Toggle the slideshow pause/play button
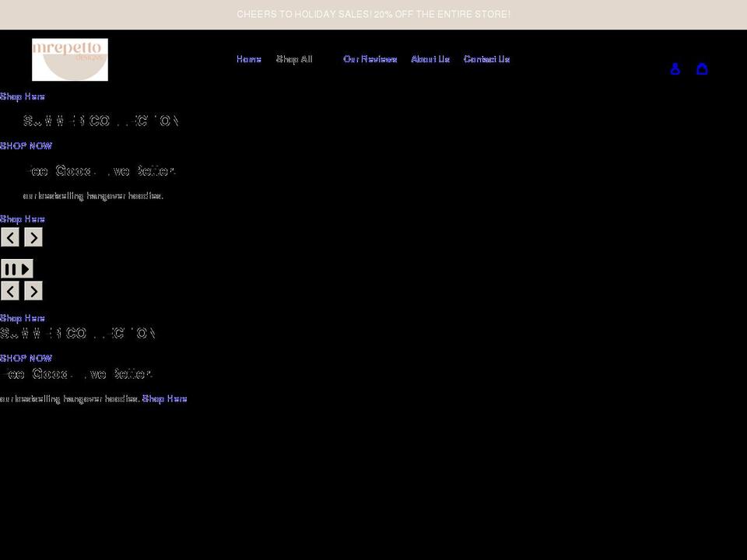 (17, 269)
